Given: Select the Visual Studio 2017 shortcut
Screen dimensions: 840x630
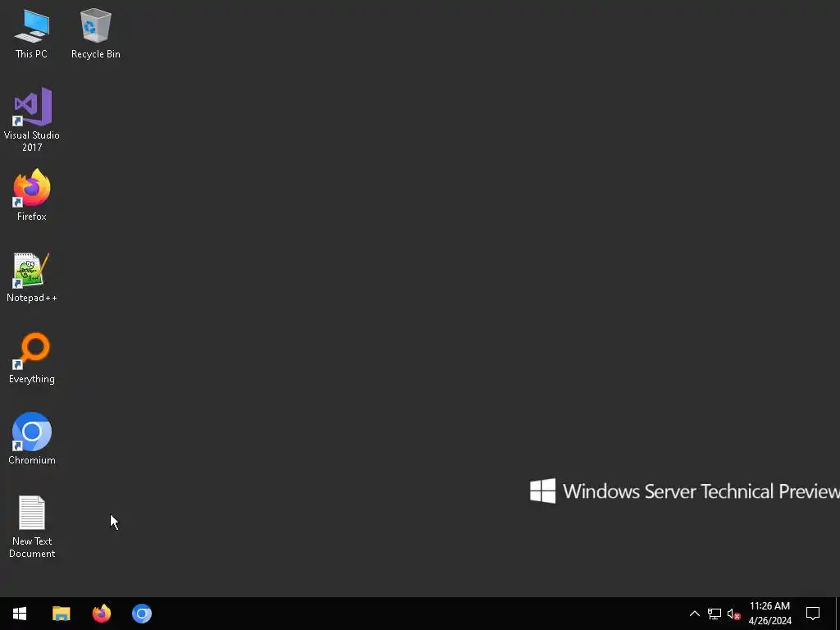Looking at the screenshot, I should (x=32, y=120).
